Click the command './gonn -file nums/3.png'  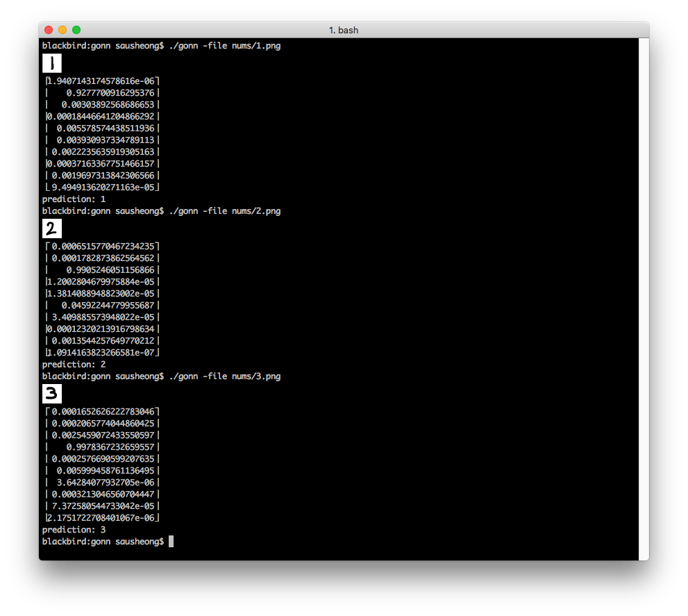225,376
